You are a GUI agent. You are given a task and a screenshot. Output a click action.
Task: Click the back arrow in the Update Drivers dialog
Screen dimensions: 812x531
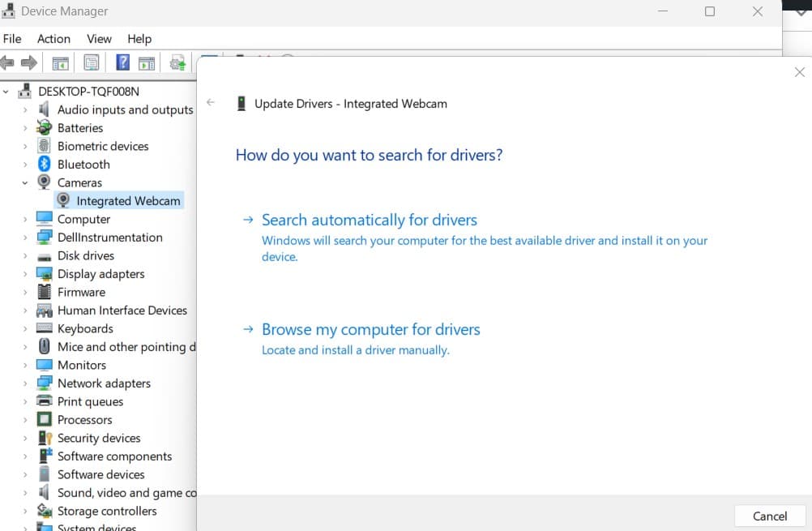[210, 103]
